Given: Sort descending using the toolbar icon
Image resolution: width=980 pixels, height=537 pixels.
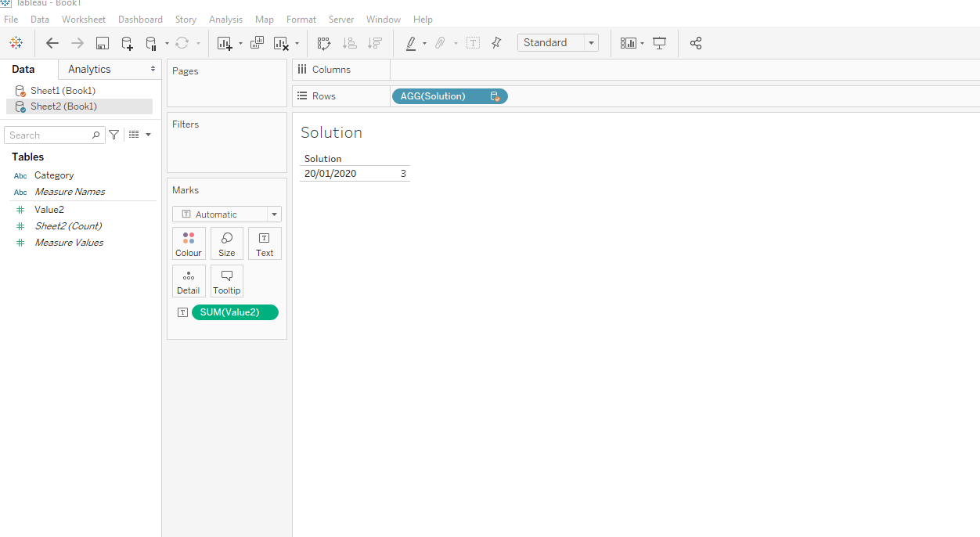Looking at the screenshot, I should (375, 43).
